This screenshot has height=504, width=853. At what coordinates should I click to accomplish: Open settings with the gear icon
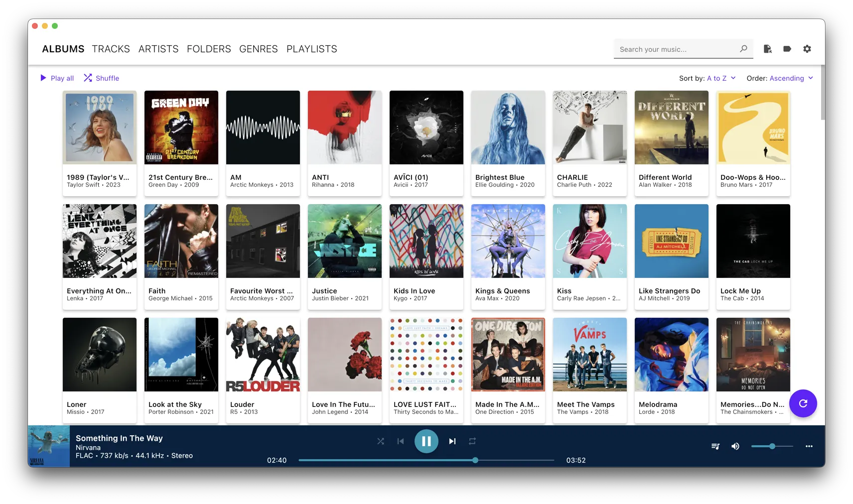click(x=807, y=49)
